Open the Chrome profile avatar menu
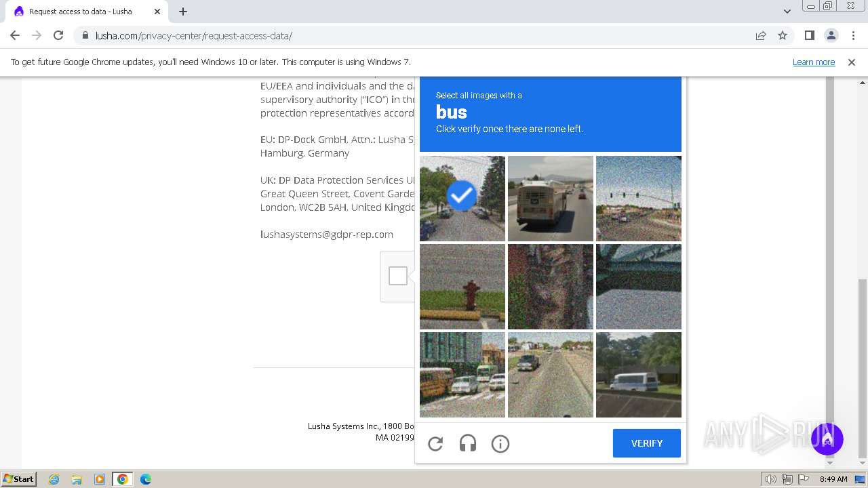Viewport: 868px width, 488px height. click(831, 36)
